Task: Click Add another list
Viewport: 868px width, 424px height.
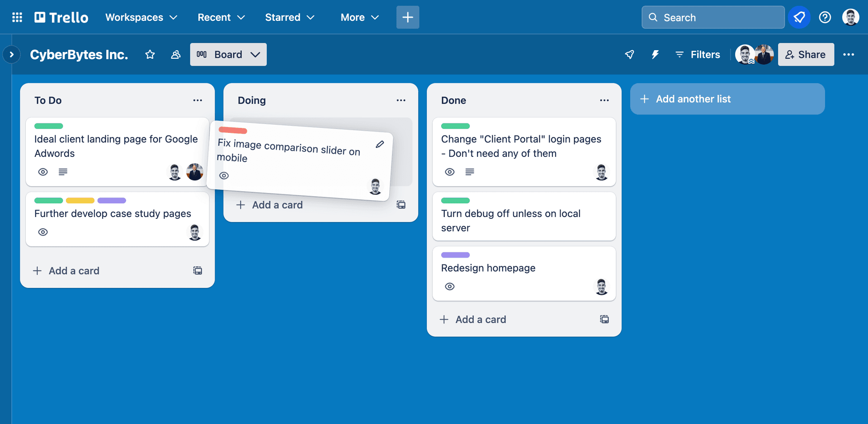Action: click(x=727, y=99)
